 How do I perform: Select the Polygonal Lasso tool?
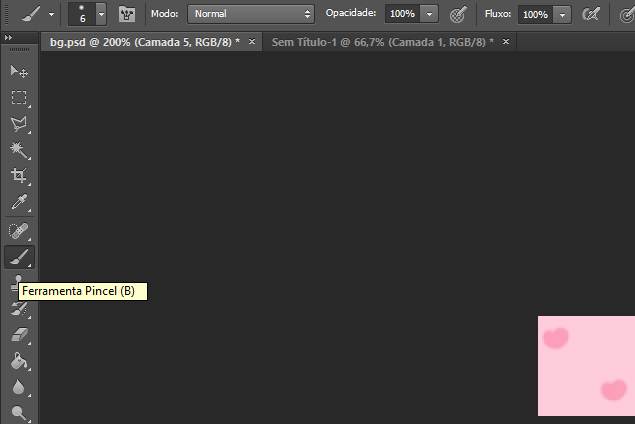pyautogui.click(x=19, y=124)
